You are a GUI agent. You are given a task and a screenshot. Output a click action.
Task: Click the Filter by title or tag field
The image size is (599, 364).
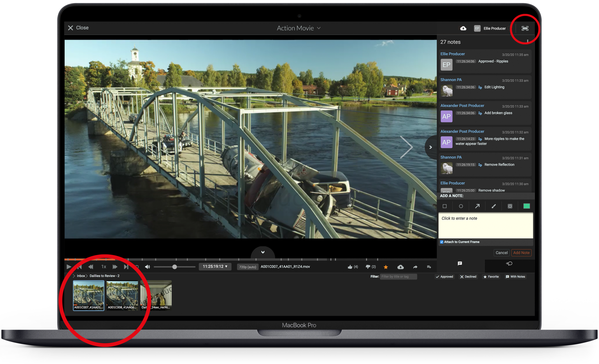click(x=398, y=277)
